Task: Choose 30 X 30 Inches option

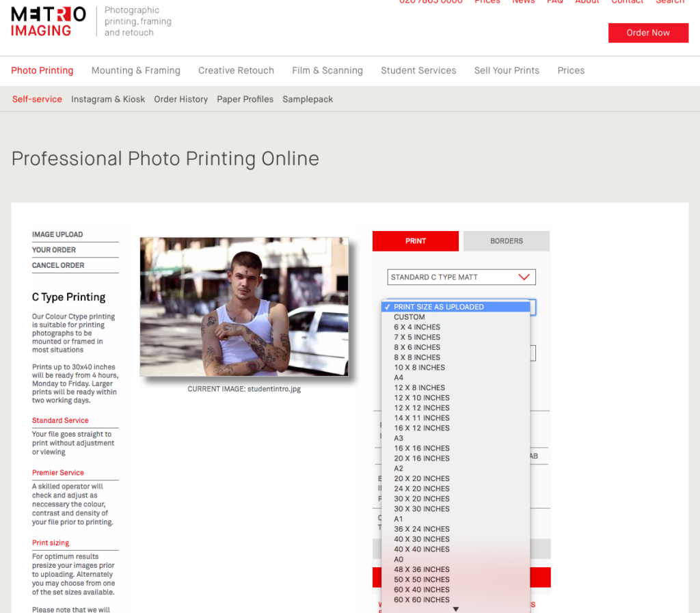Action: click(421, 509)
